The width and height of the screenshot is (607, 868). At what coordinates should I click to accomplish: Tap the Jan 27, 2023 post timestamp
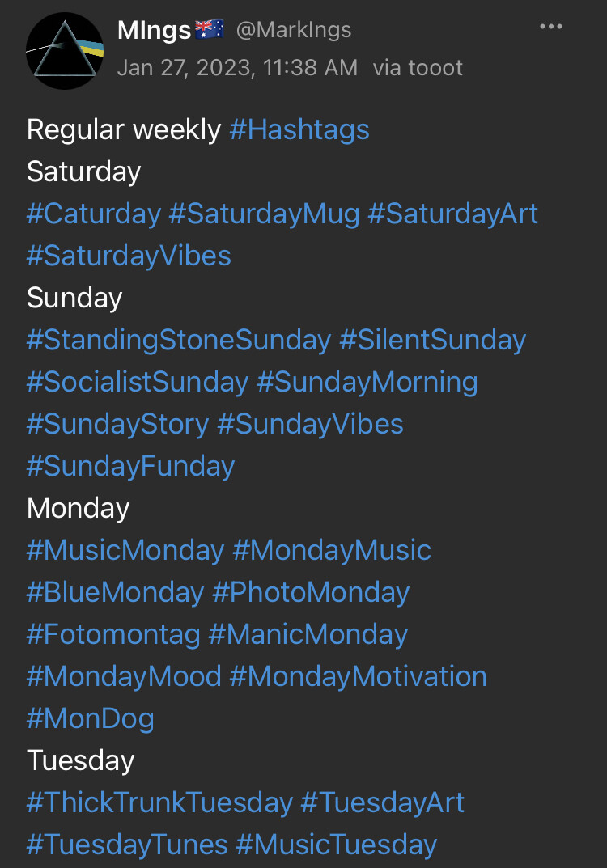236,67
